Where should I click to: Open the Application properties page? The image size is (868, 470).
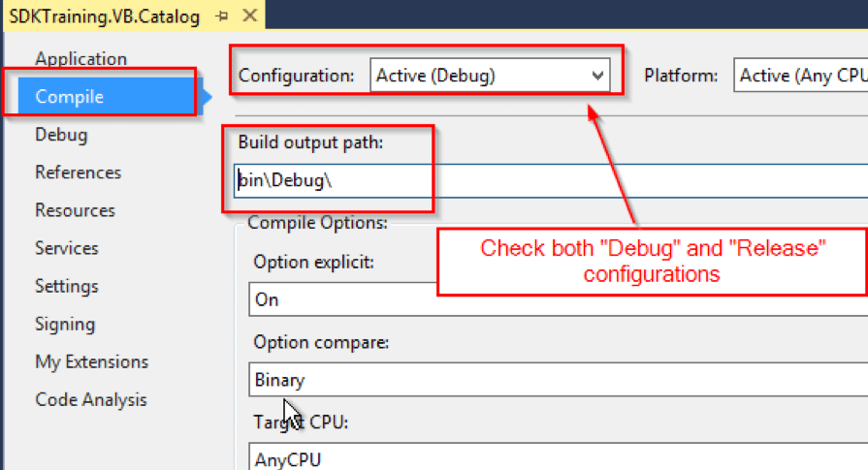[80, 59]
